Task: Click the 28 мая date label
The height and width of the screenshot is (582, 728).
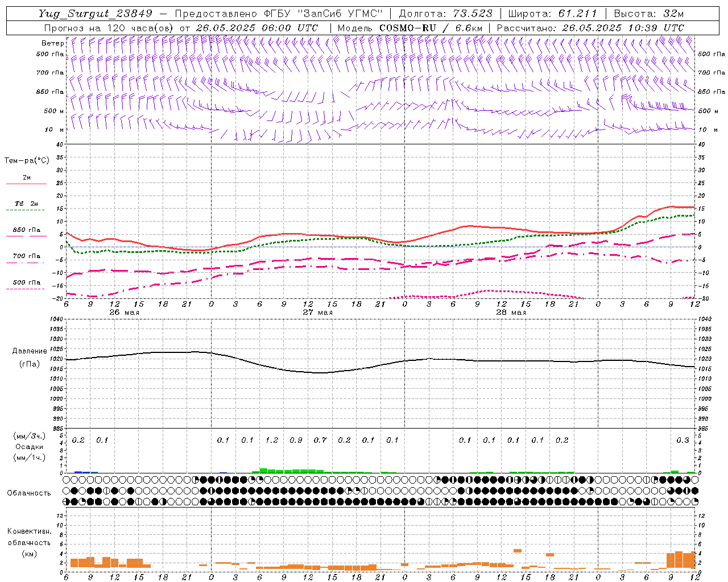Action: coord(511,313)
